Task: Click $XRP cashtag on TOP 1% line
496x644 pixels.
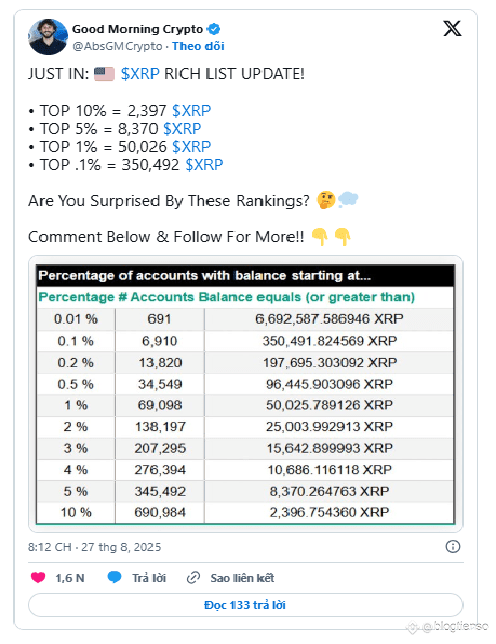Action: point(191,147)
